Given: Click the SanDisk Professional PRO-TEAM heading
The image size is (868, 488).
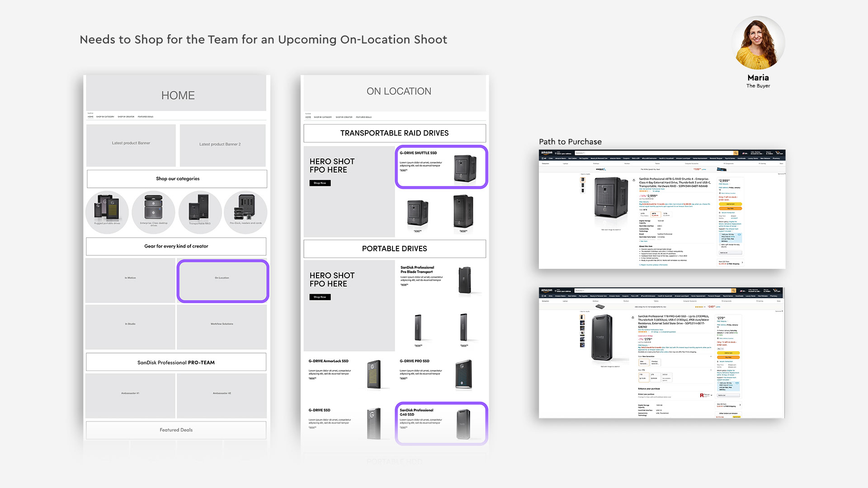Looking at the screenshot, I should (x=176, y=362).
